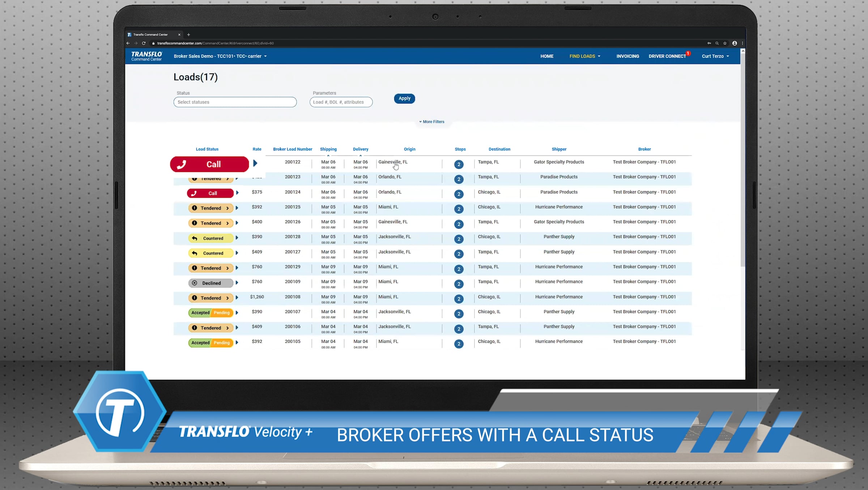Open the Find Loads dropdown menu

pyautogui.click(x=585, y=56)
